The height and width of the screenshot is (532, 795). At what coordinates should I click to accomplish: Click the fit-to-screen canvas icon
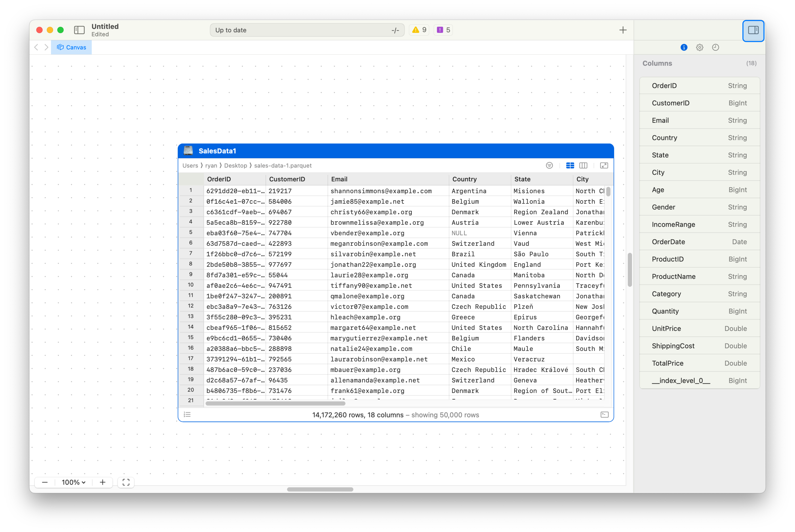click(x=126, y=482)
